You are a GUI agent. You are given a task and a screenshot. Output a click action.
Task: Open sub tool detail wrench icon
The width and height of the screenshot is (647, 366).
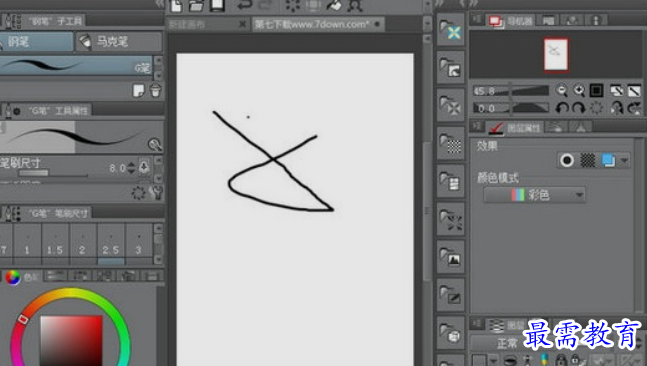[x=156, y=193]
